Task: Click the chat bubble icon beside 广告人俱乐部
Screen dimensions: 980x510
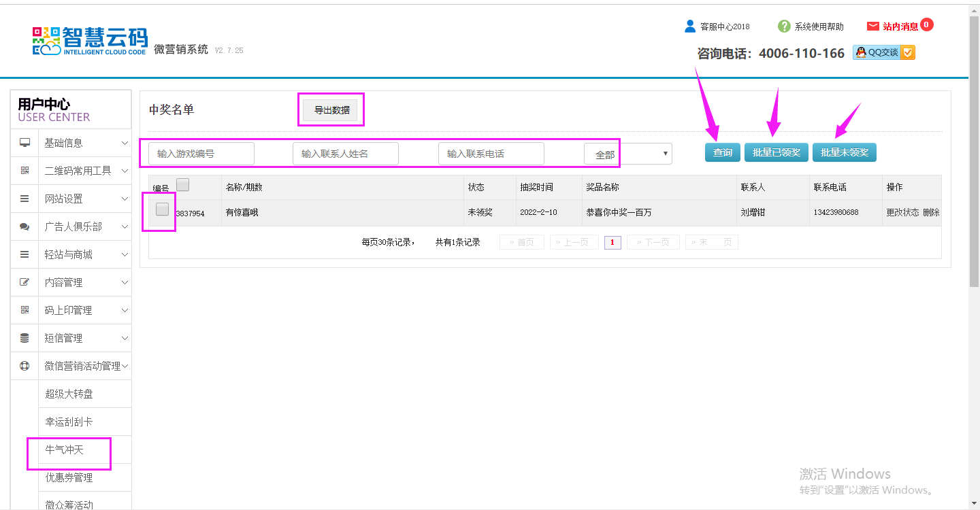Action: tap(25, 226)
